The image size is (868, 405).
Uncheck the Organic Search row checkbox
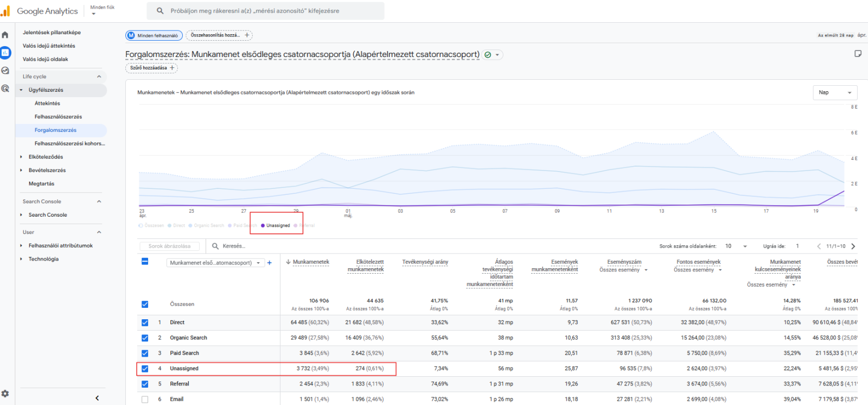point(145,338)
